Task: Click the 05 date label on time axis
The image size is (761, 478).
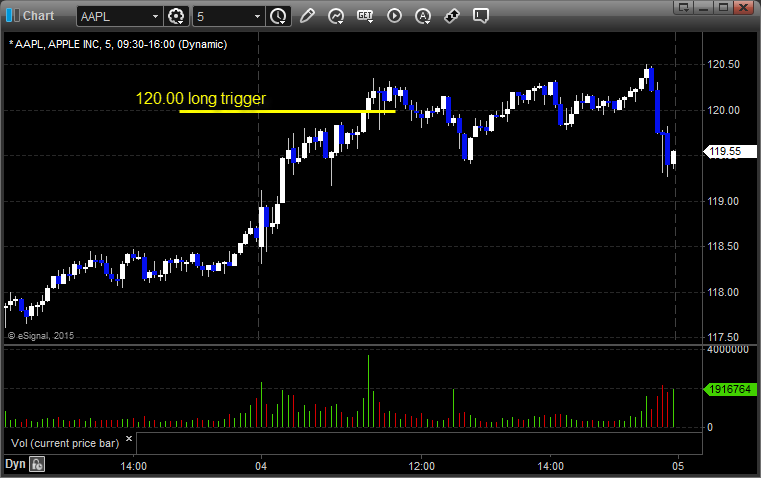Action: point(678,466)
